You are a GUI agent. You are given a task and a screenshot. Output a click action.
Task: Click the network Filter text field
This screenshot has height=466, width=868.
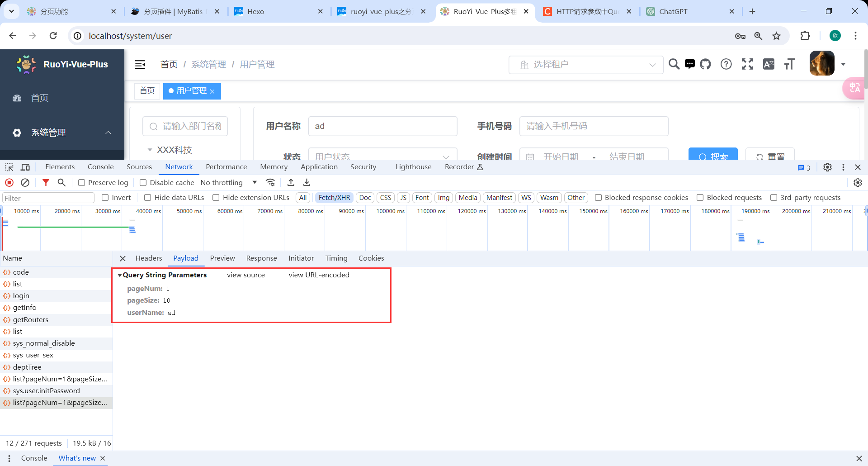pos(48,198)
